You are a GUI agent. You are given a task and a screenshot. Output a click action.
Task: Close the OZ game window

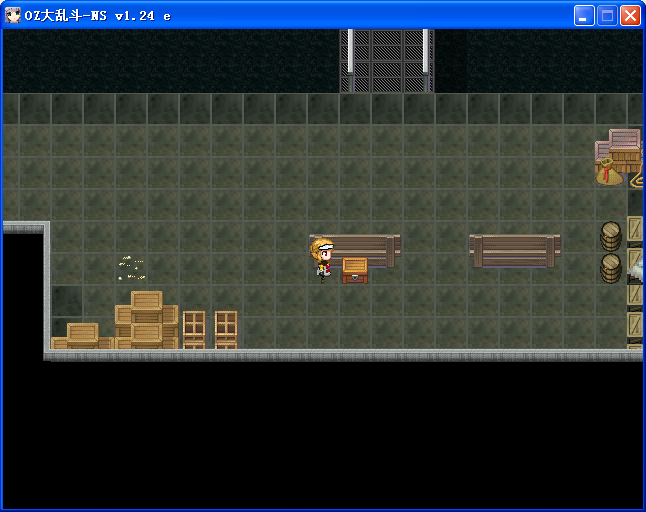tap(630, 16)
